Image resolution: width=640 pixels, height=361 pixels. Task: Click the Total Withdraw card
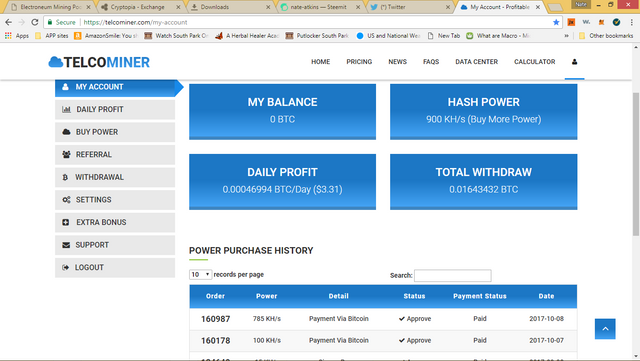[484, 182]
